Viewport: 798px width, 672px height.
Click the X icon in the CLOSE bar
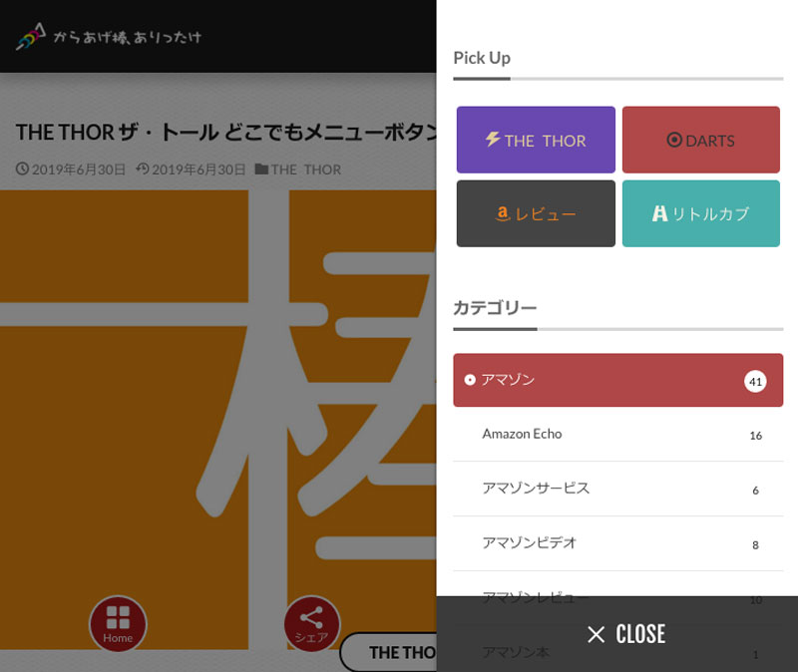pyautogui.click(x=596, y=634)
